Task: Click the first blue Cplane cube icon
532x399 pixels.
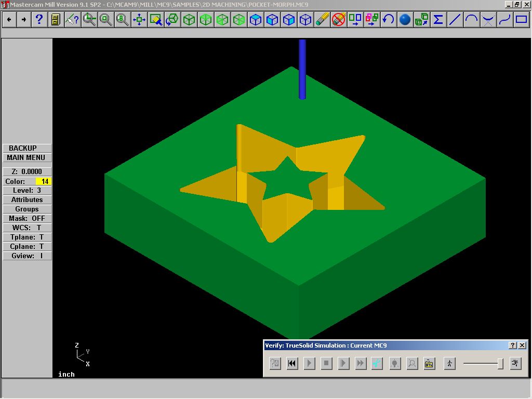Action: 256,20
